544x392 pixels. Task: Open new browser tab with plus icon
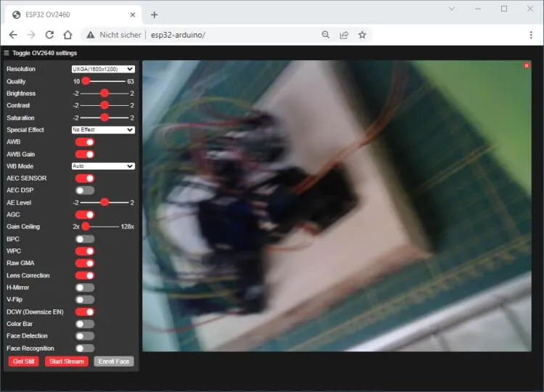click(x=154, y=14)
